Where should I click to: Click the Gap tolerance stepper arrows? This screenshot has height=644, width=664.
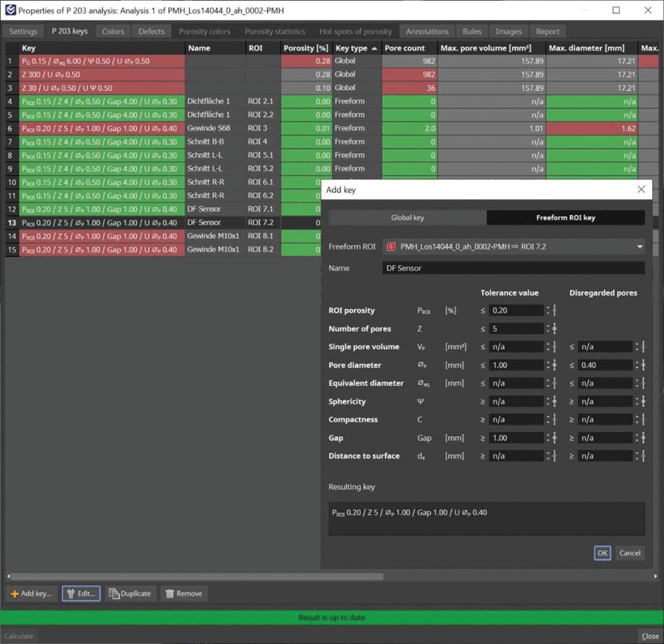point(552,438)
